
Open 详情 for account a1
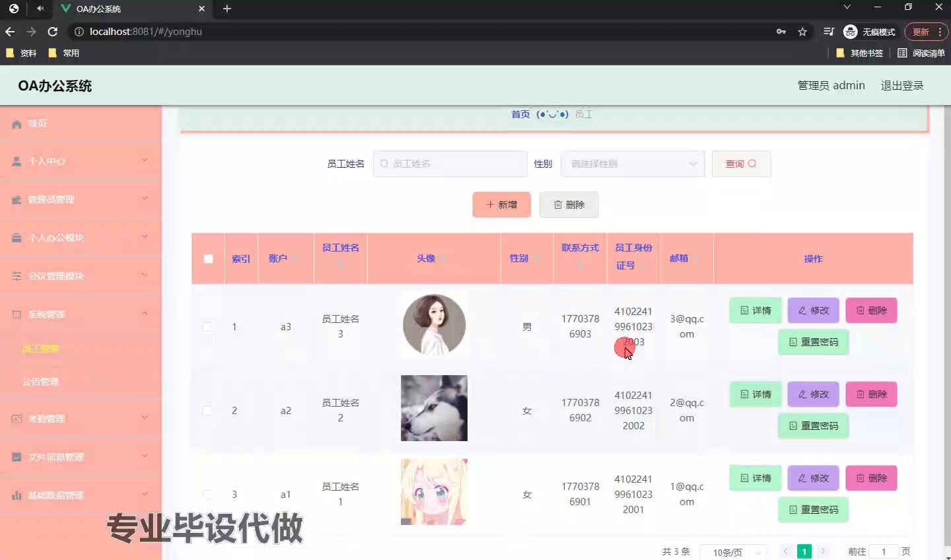tap(756, 478)
